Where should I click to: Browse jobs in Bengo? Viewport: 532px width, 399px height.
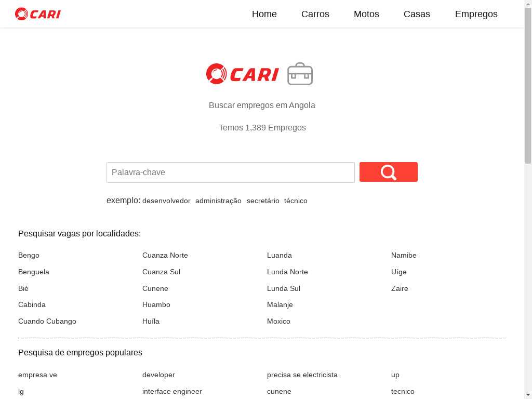coord(29,256)
